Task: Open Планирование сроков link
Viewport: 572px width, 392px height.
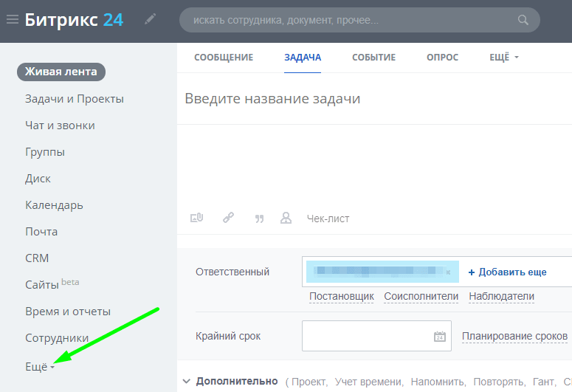Action: click(514, 336)
